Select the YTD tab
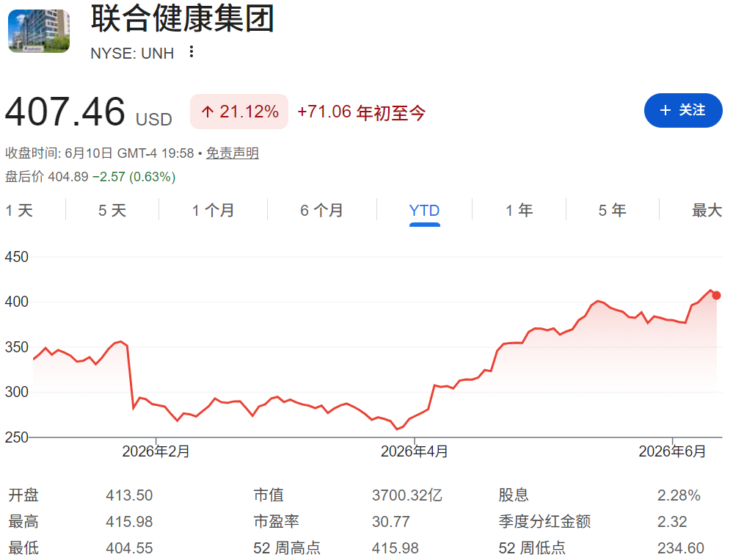Screen dimensions: 733x560 (425, 211)
